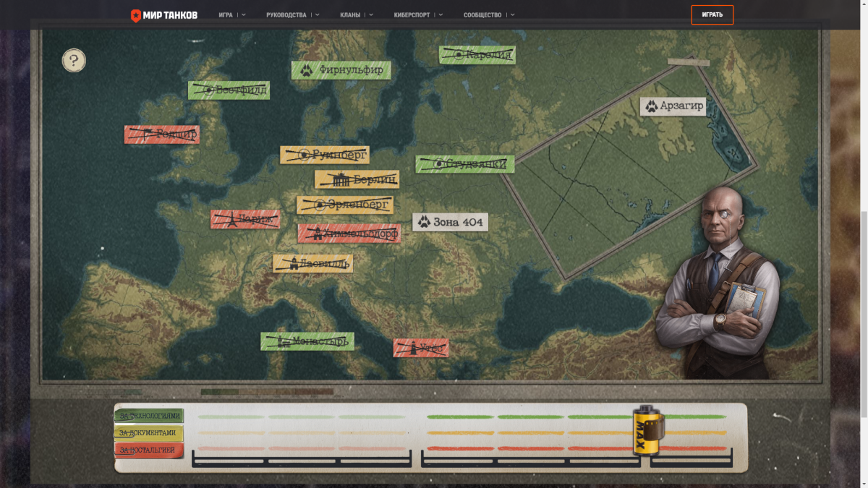
Task: Expand the Игра dropdown arrow
Action: coord(244,14)
